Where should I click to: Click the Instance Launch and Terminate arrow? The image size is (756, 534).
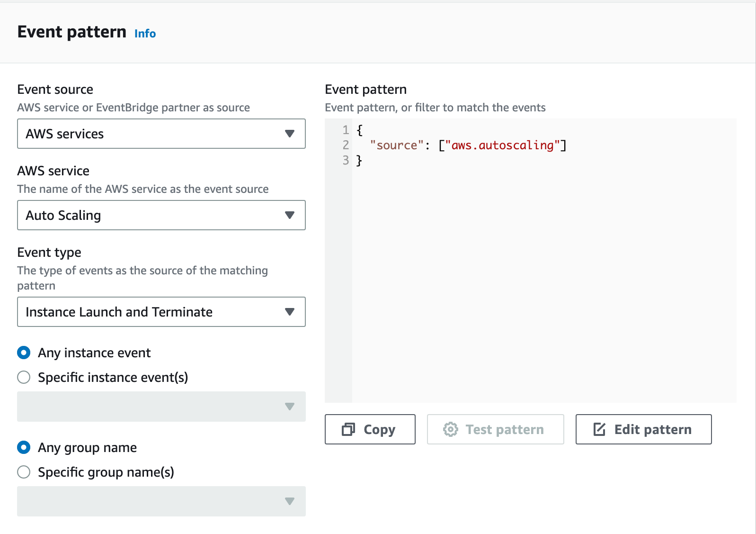coord(290,312)
